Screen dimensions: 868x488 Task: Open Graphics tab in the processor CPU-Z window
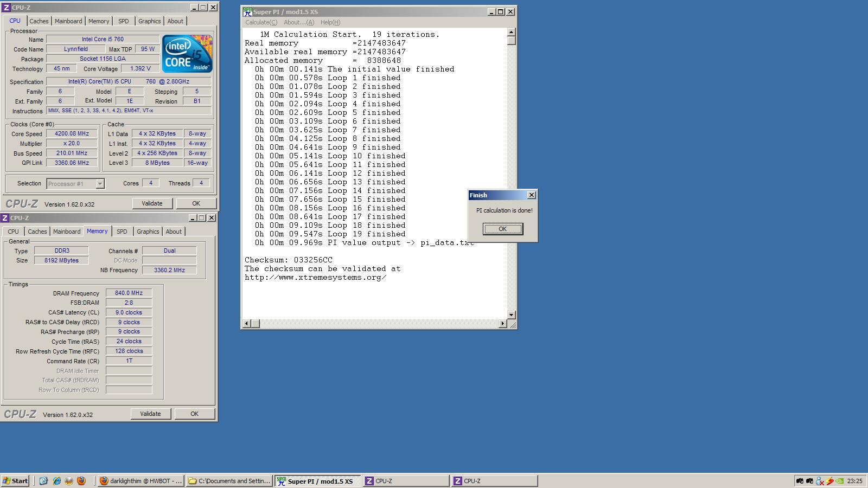[x=150, y=21]
